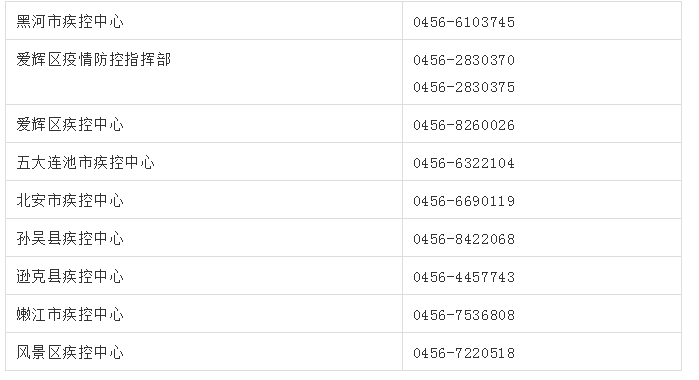Viewport: 699px width, 380px height.
Task: Click the 逊克县疾控中心 cell
Action: pos(204,276)
